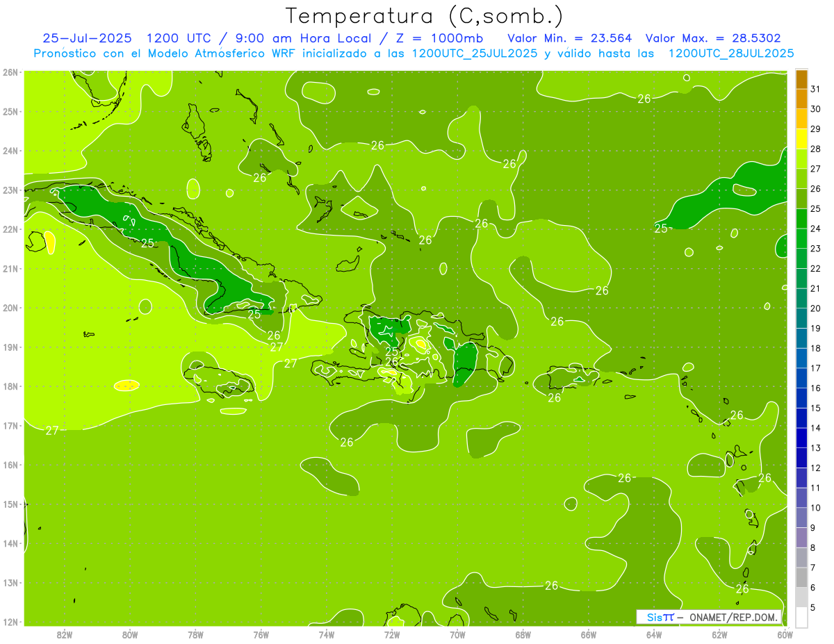
Task: Click the 'ONAMET/REP.DOM.' credit label
Action: pos(734,618)
